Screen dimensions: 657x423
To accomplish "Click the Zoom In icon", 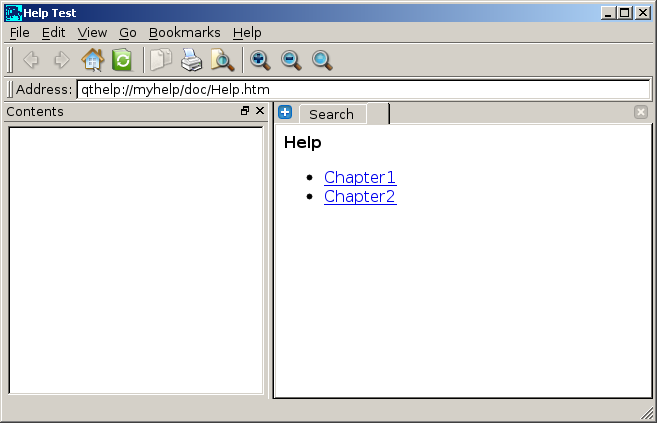I will click(x=260, y=60).
